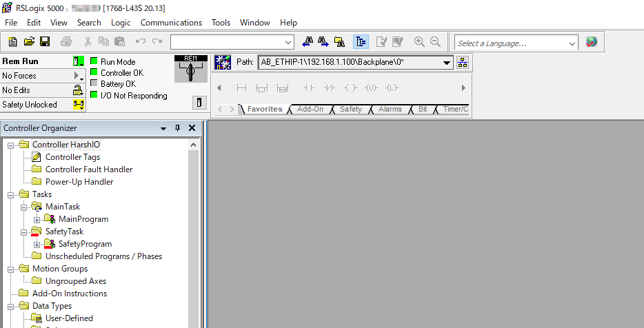Screen dimensions: 644x328
Task: Click the Zoom Out magnifier
Action: coord(435,41)
